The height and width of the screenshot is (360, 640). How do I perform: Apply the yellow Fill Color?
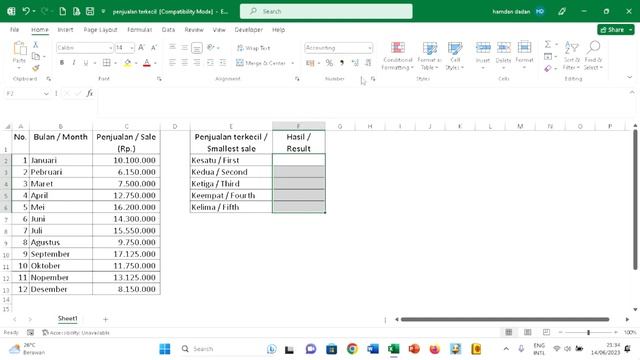point(127,63)
